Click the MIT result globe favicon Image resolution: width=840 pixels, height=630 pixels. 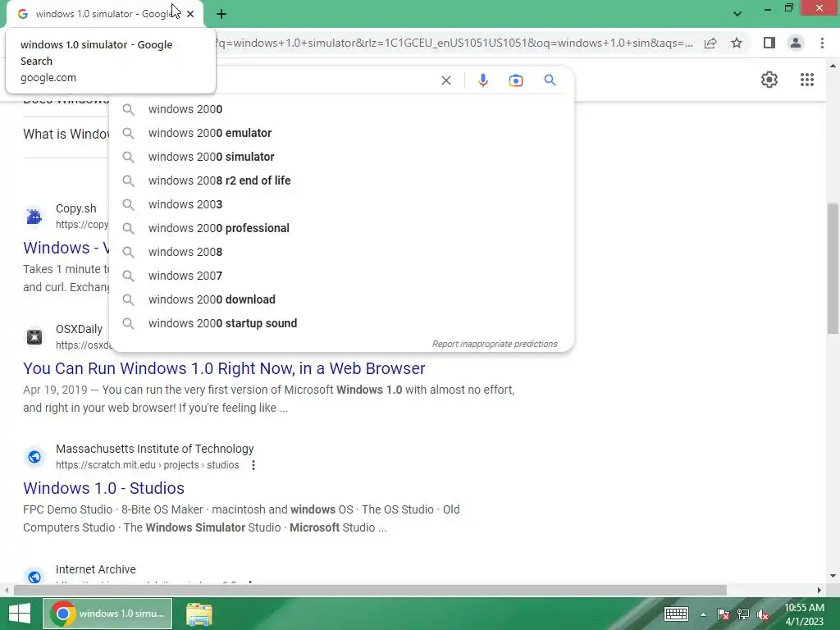[x=34, y=457]
